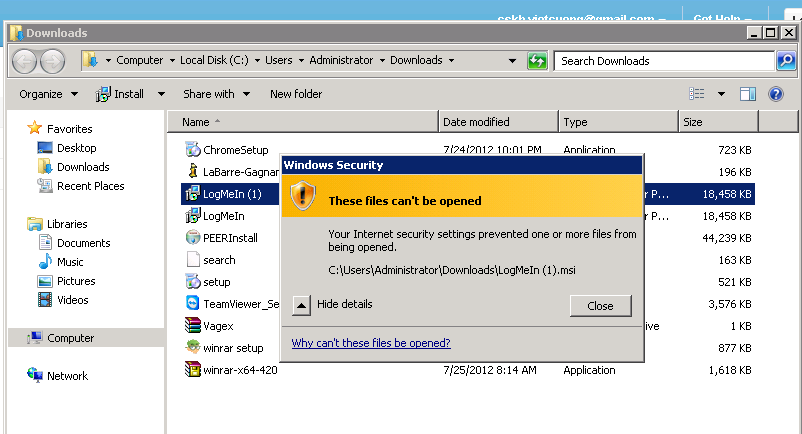Click the New folder button
The height and width of the screenshot is (434, 802).
(x=296, y=94)
